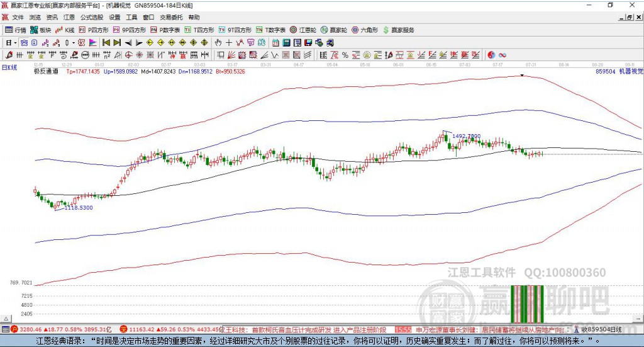Click the percent sign tool icon
Image resolution: width=644 pixels, height=347 pixels.
point(345,55)
